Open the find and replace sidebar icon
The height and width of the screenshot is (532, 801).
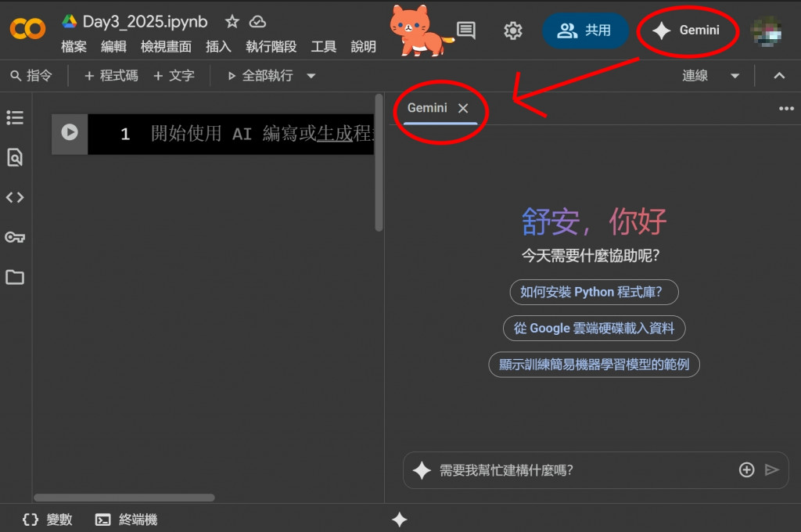tap(15, 157)
